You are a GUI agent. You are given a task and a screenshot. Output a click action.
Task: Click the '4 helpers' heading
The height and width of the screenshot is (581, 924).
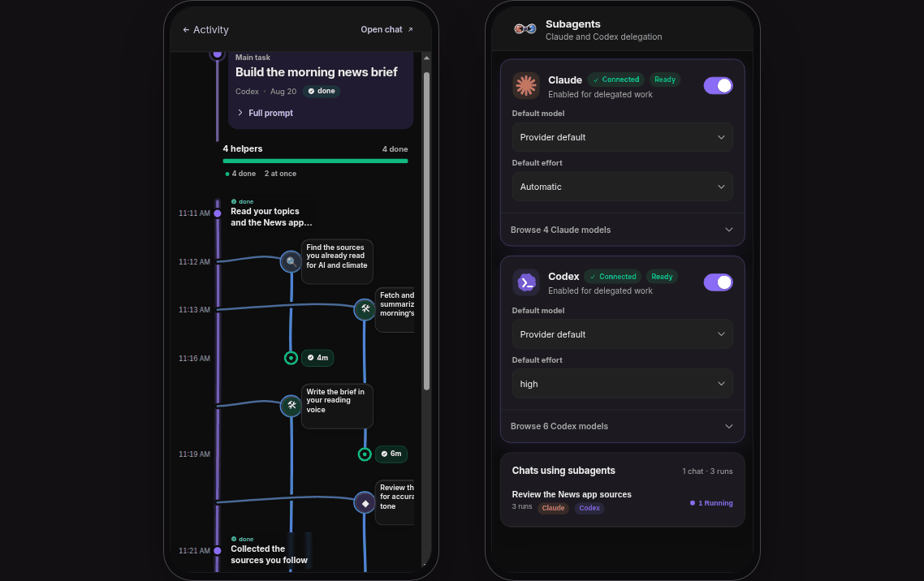pyautogui.click(x=243, y=149)
